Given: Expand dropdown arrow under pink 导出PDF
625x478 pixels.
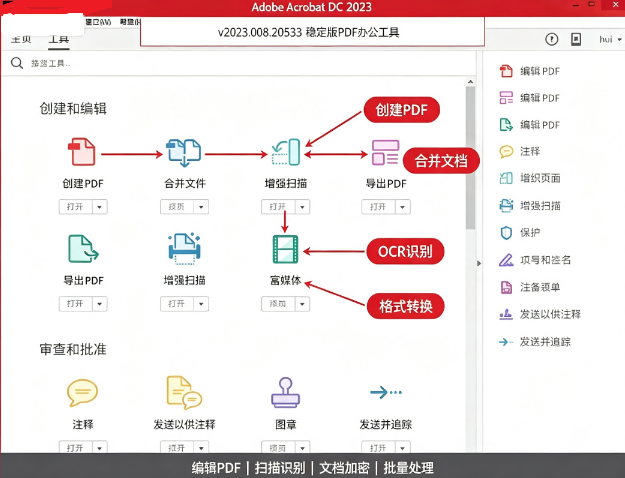Looking at the screenshot, I should click(403, 207).
